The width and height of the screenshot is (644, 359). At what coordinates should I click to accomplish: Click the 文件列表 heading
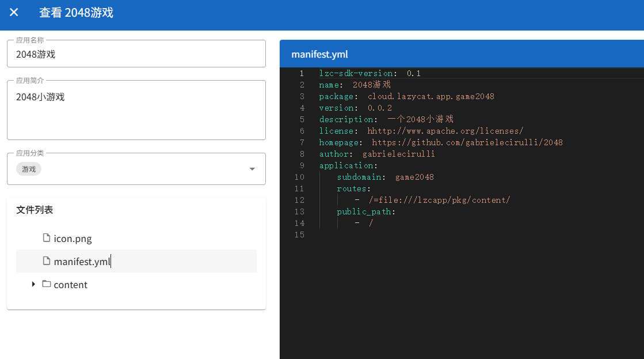pos(35,210)
